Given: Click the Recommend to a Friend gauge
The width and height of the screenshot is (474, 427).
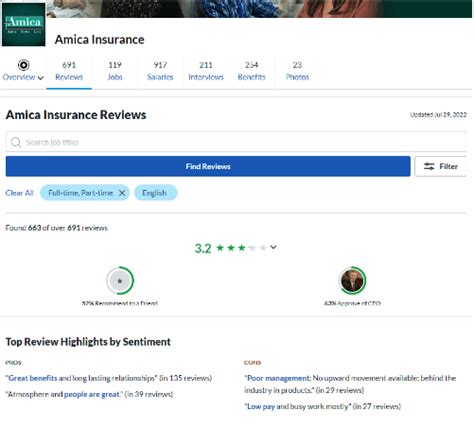Looking at the screenshot, I should tap(120, 280).
